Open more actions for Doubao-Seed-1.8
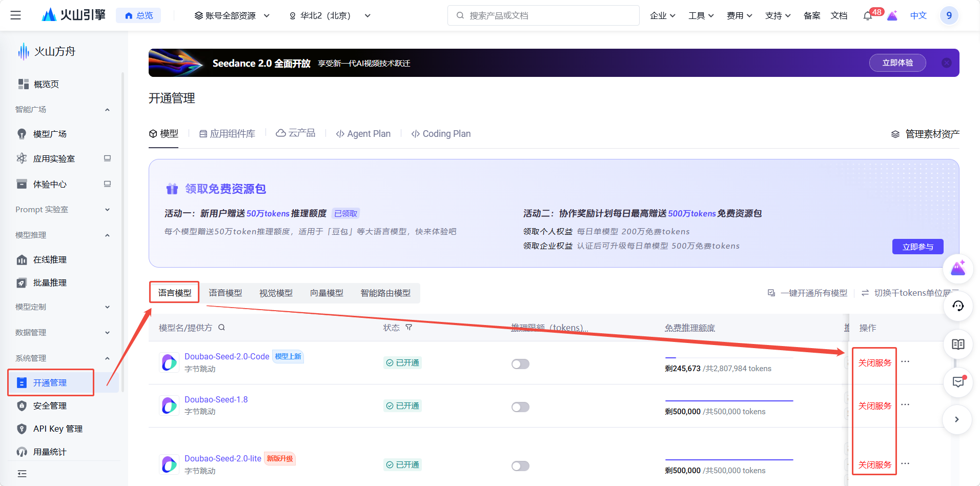 click(905, 404)
